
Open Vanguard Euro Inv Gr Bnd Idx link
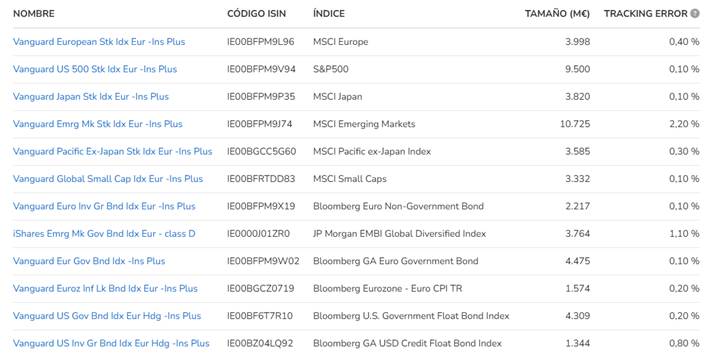pyautogui.click(x=104, y=207)
